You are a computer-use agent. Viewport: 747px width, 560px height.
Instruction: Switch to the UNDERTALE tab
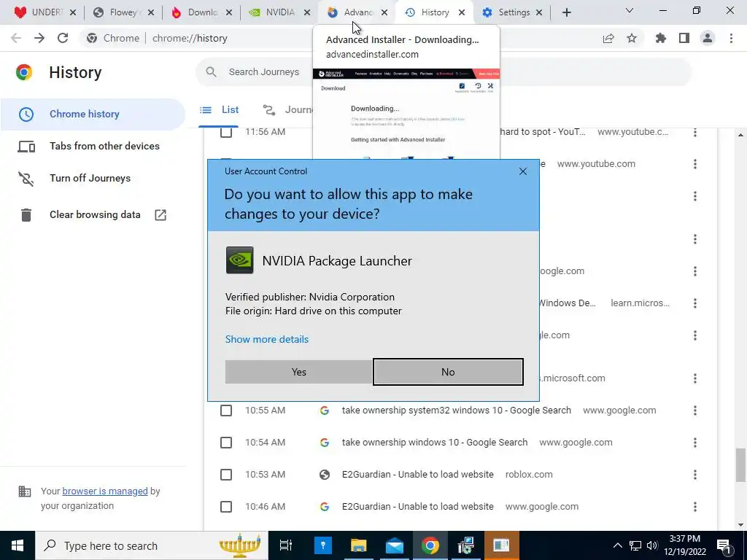click(44, 12)
